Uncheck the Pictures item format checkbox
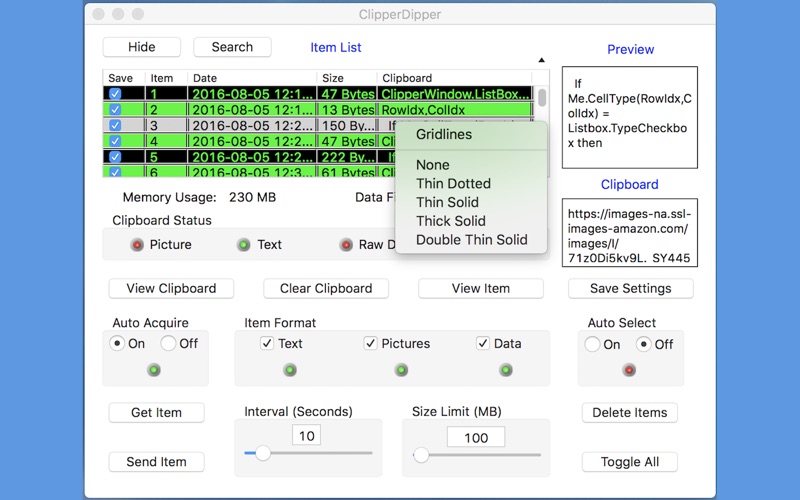This screenshot has height=500, width=800. pyautogui.click(x=370, y=343)
